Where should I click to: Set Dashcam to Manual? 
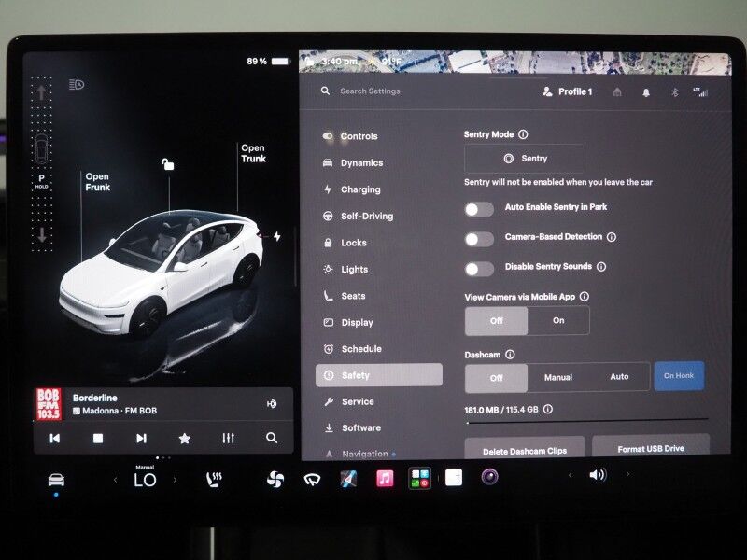tap(558, 377)
